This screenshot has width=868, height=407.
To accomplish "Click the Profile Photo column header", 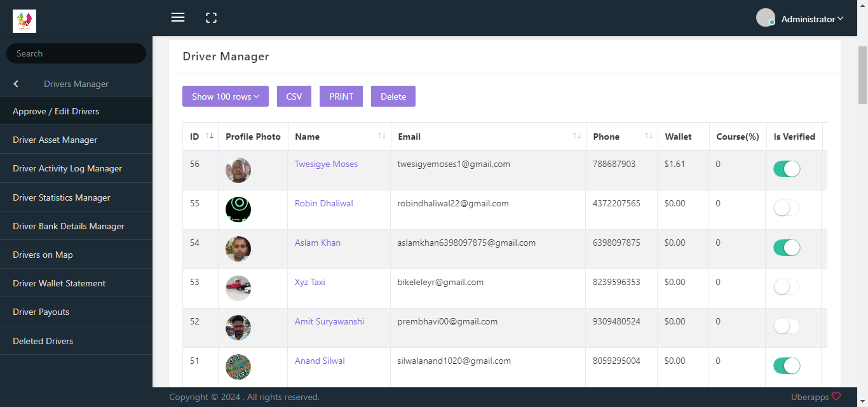I will [x=253, y=137].
